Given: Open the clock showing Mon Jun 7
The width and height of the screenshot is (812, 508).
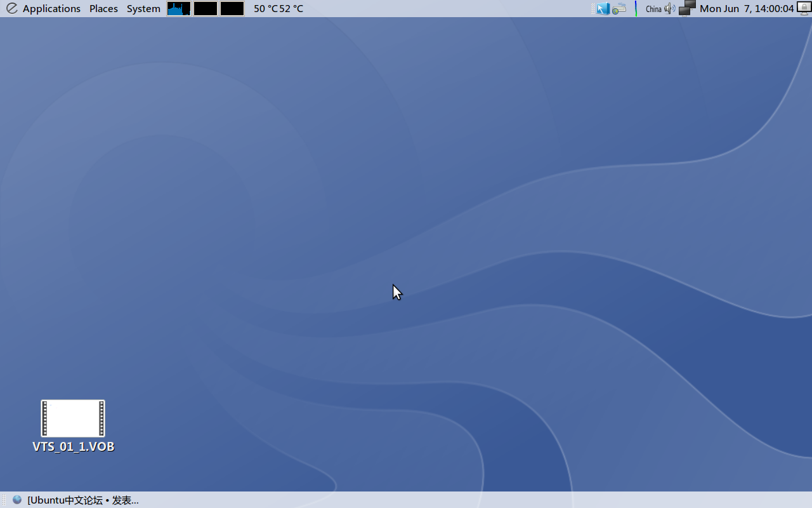Looking at the screenshot, I should point(747,8).
